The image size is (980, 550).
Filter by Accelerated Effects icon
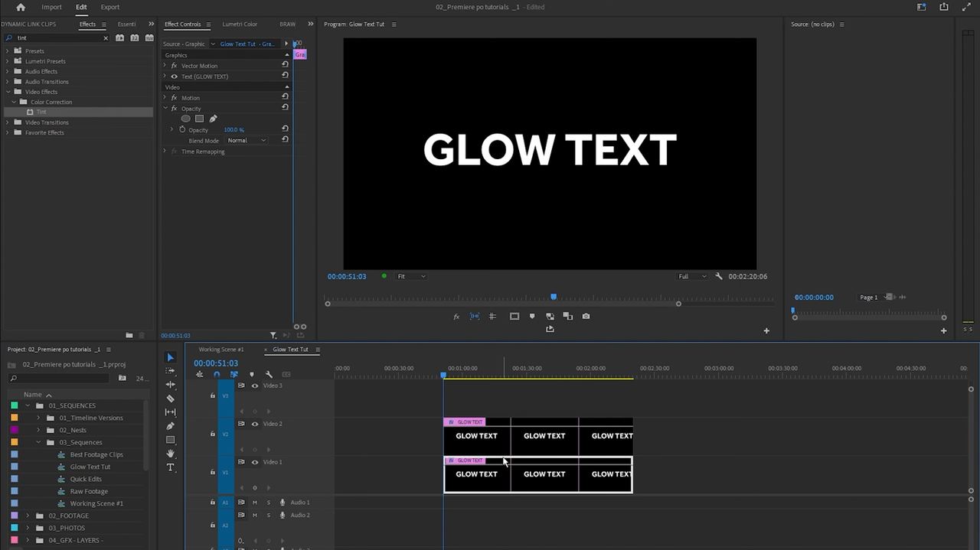click(120, 37)
